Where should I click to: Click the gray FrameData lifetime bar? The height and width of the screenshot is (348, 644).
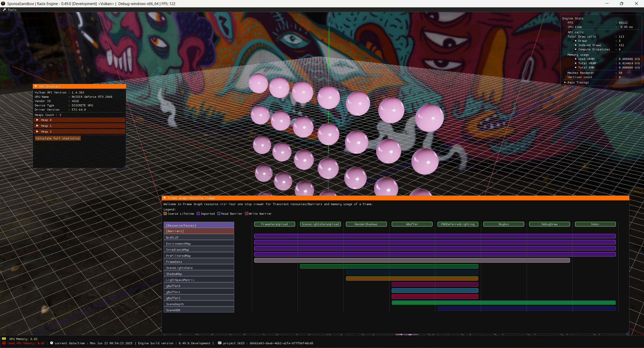coord(412,260)
